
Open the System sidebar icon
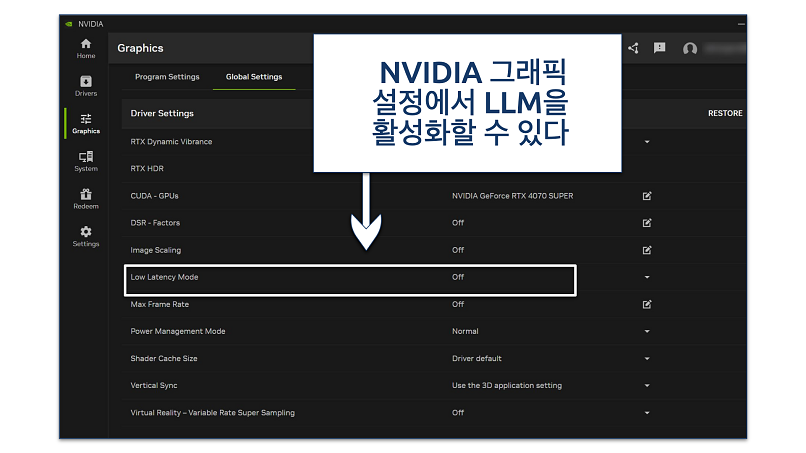tap(85, 161)
